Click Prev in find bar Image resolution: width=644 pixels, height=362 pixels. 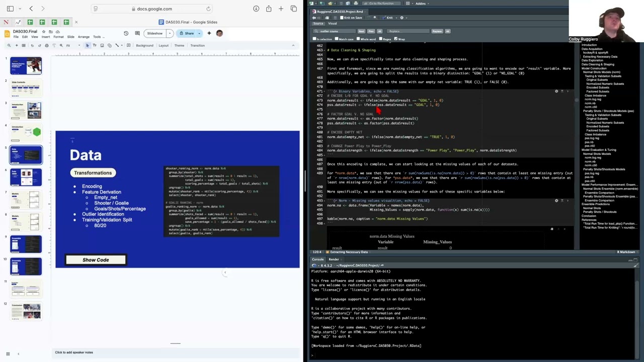point(371,31)
